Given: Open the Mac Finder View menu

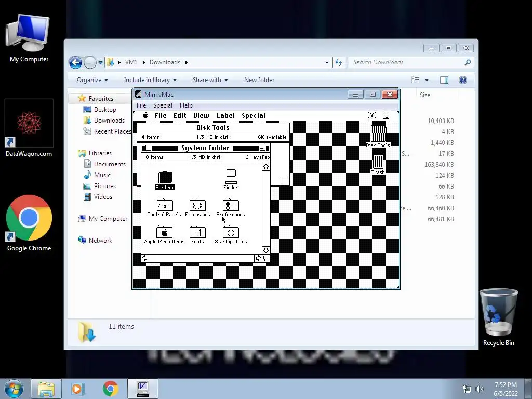Looking at the screenshot, I should [202, 116].
